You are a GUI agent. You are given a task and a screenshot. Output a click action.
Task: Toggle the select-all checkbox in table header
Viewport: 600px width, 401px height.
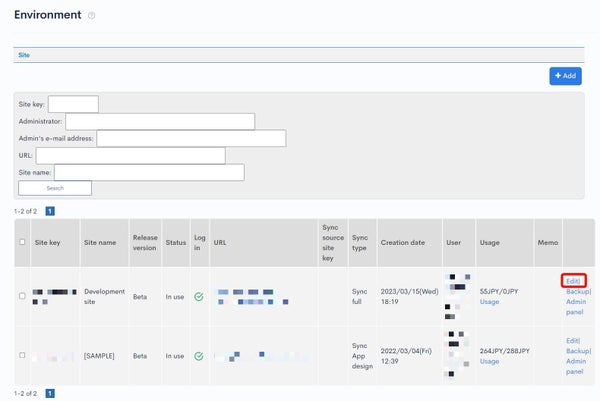22,242
